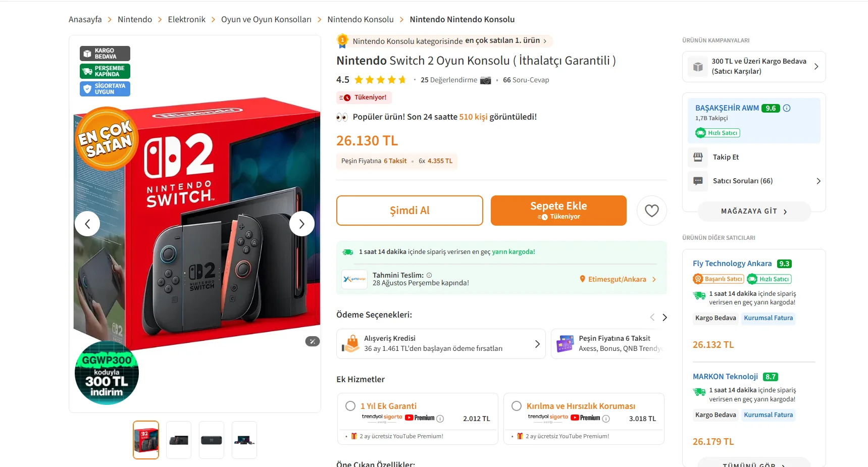
Task: Open Nintendo Konsolu breadcrumb category
Action: 361,19
